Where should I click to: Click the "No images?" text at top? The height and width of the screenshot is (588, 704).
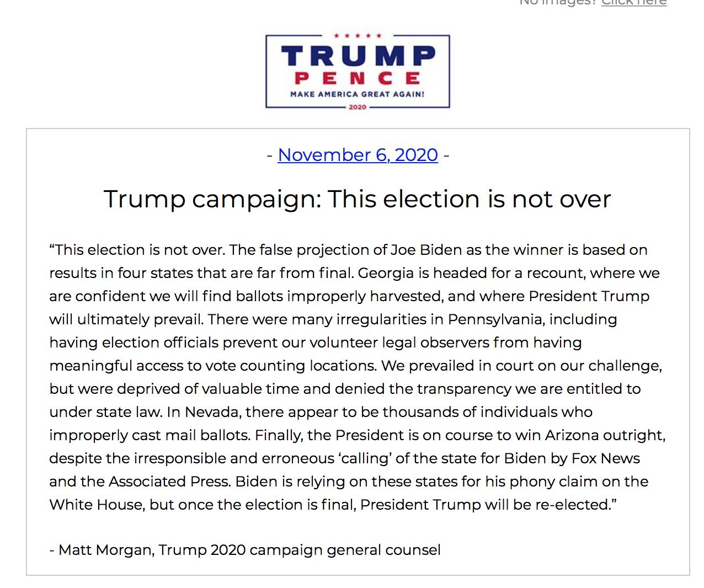557,3
